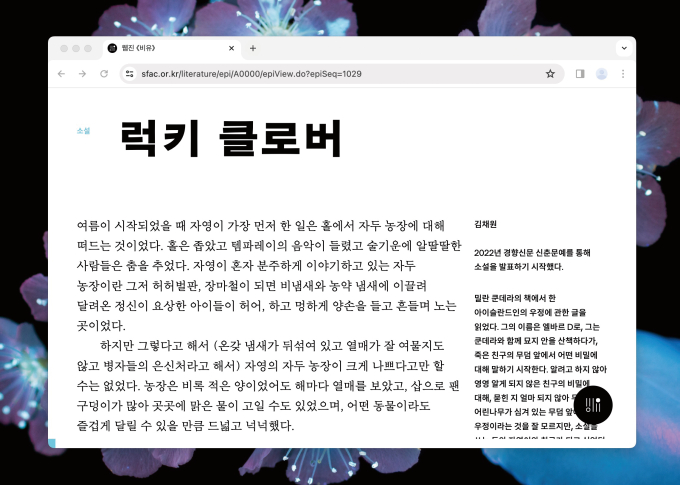Screen dimensions: 680x485
Task: Click the 럭키 클로버 title
Action: point(231,138)
